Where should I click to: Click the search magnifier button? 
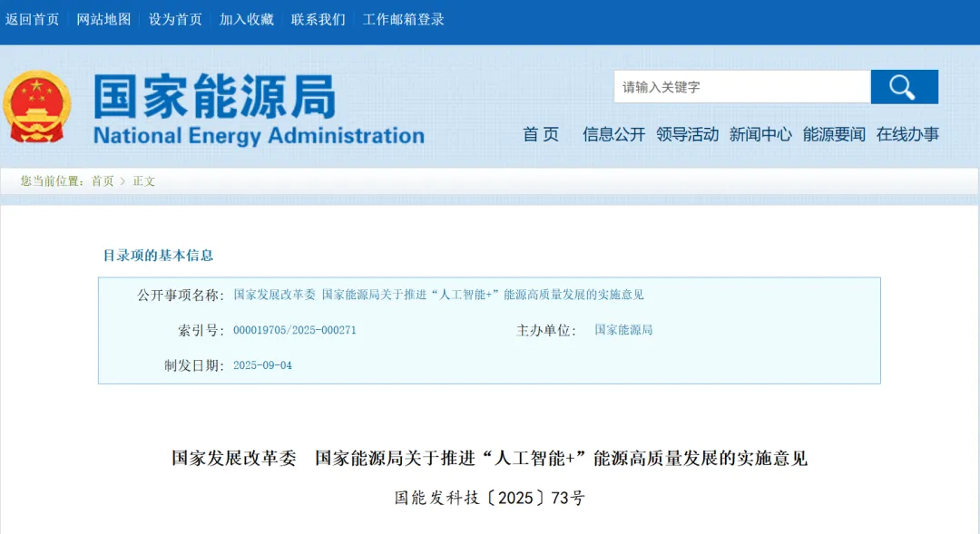[x=905, y=87]
